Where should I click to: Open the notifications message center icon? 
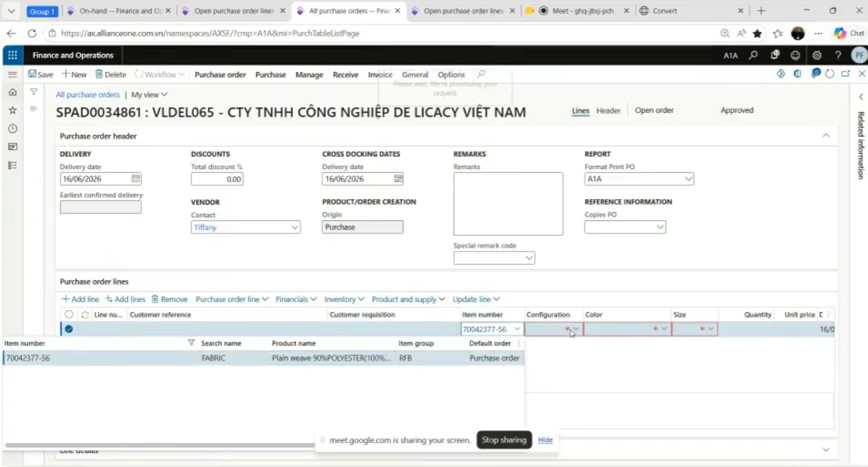click(775, 55)
